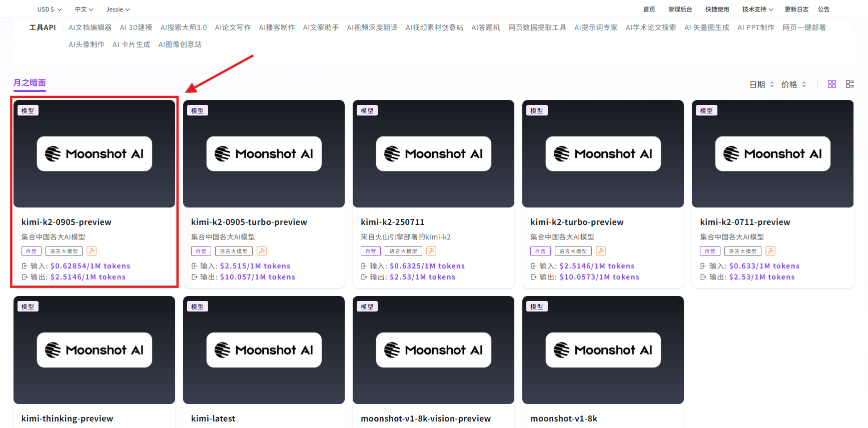
Task: Open AI文案助手 tool link
Action: pyautogui.click(x=321, y=27)
